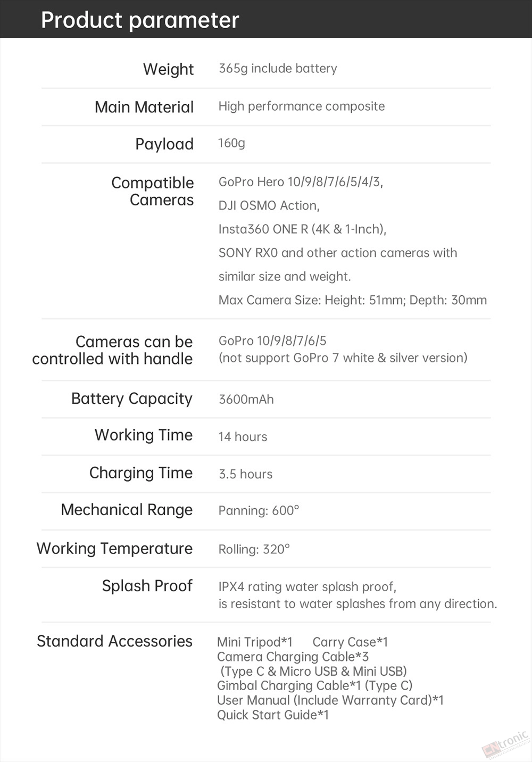532x762 pixels.
Task: Click the Standard Accessories label
Action: (114, 642)
